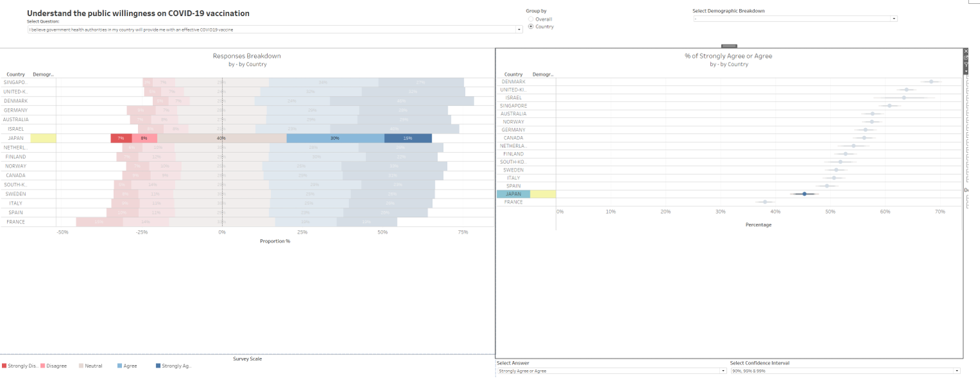The image size is (980, 383).
Task: Open the small down-arrow menu on chart panel
Action: 966,71
